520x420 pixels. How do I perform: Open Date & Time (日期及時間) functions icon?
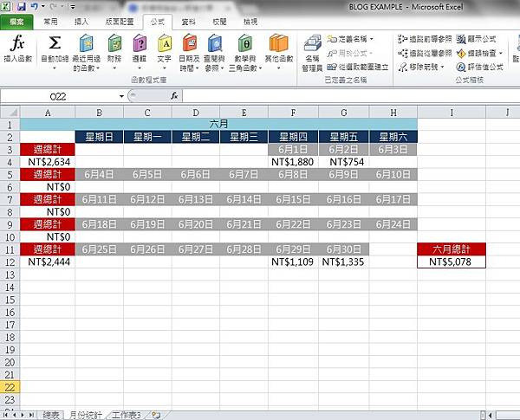pos(189,43)
